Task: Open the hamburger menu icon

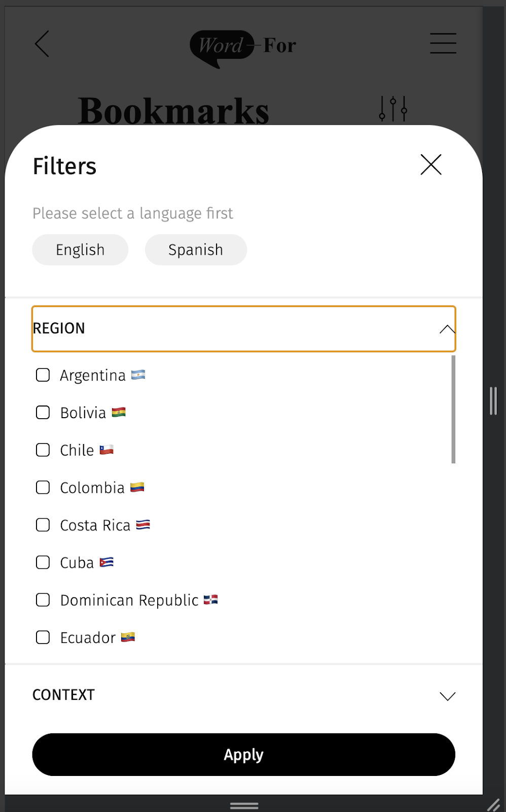Action: 443,43
